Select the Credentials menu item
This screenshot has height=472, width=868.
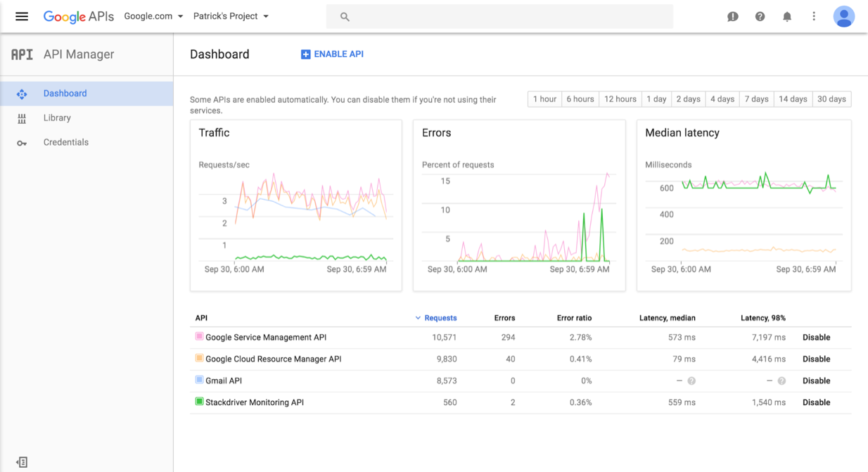[x=87, y=143]
